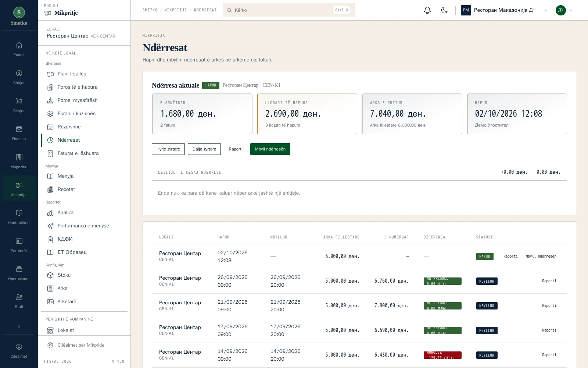This screenshot has width=588, height=368.
Task: Open Raporti for the current shift
Action: 236,149
